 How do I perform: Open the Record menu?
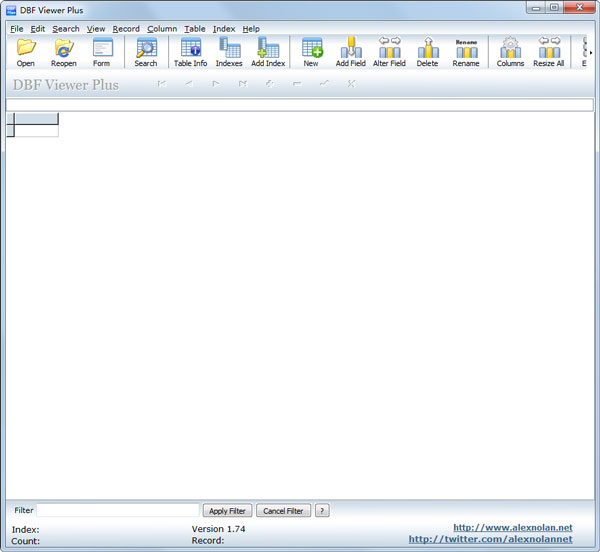click(126, 29)
